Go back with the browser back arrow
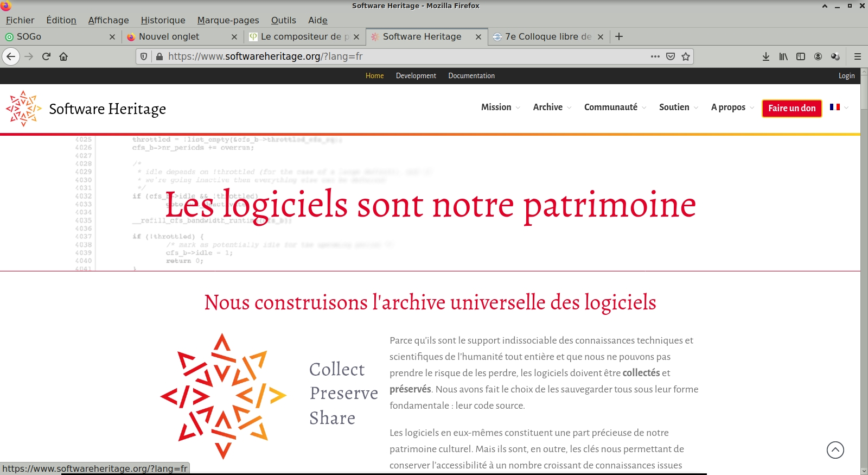The height and width of the screenshot is (475, 868). 11,56
